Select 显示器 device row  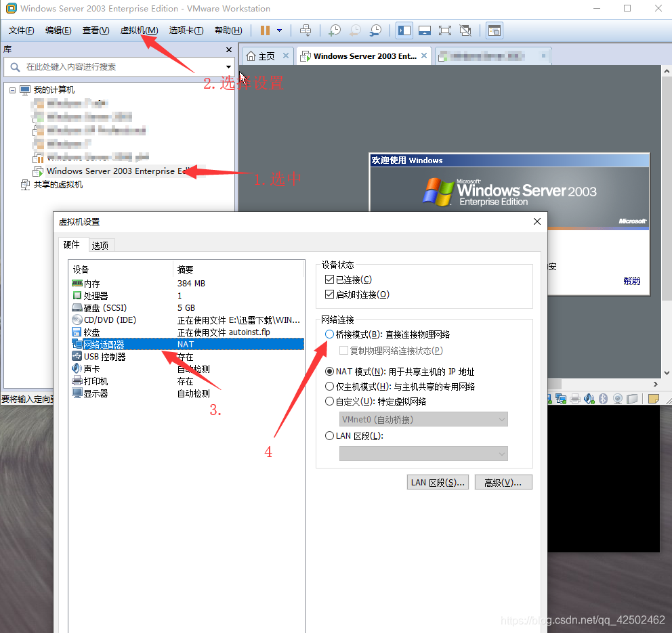click(188, 393)
